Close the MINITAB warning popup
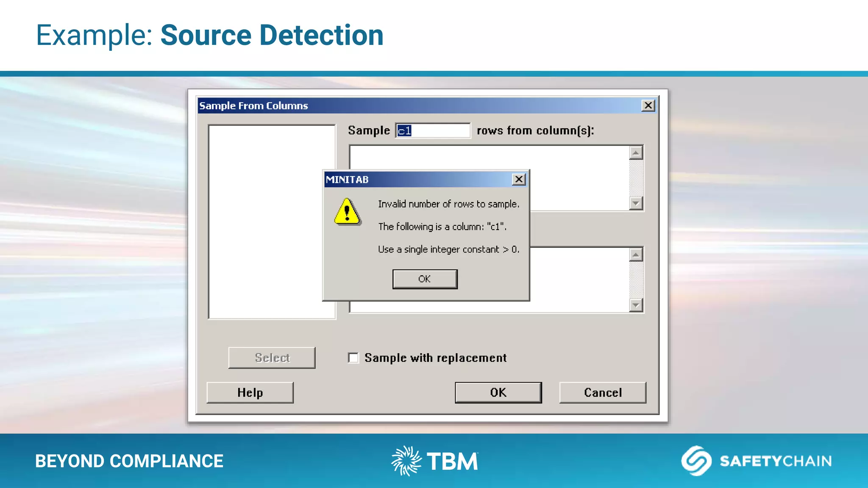 pos(519,180)
